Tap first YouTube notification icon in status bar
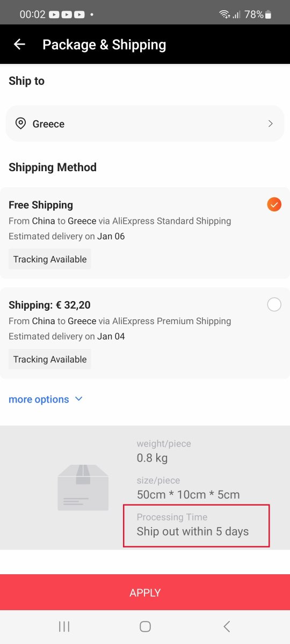The image size is (290, 644). (x=54, y=14)
